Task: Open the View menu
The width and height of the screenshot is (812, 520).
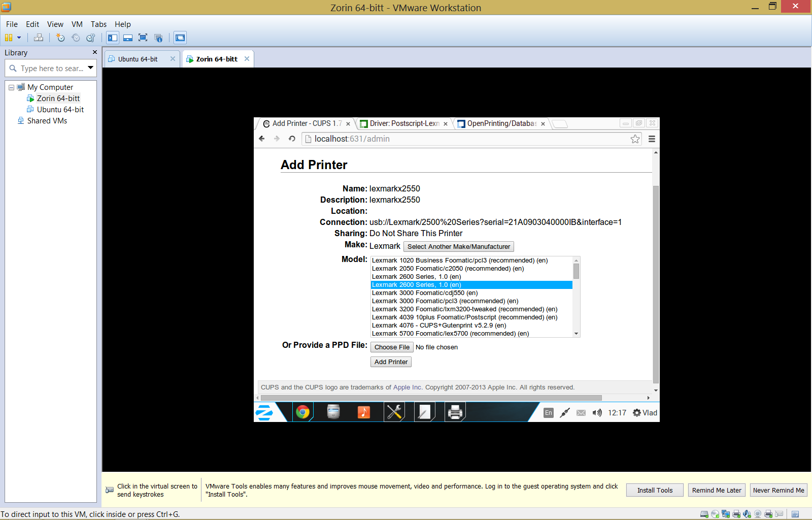Action: tap(55, 24)
